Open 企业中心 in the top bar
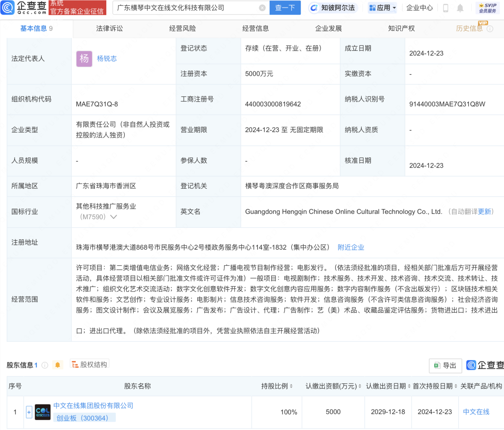This screenshot has width=504, height=430. [420, 8]
